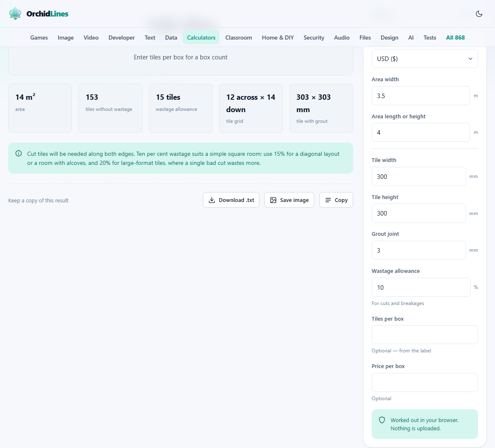Click the Download .txt button

(x=231, y=200)
